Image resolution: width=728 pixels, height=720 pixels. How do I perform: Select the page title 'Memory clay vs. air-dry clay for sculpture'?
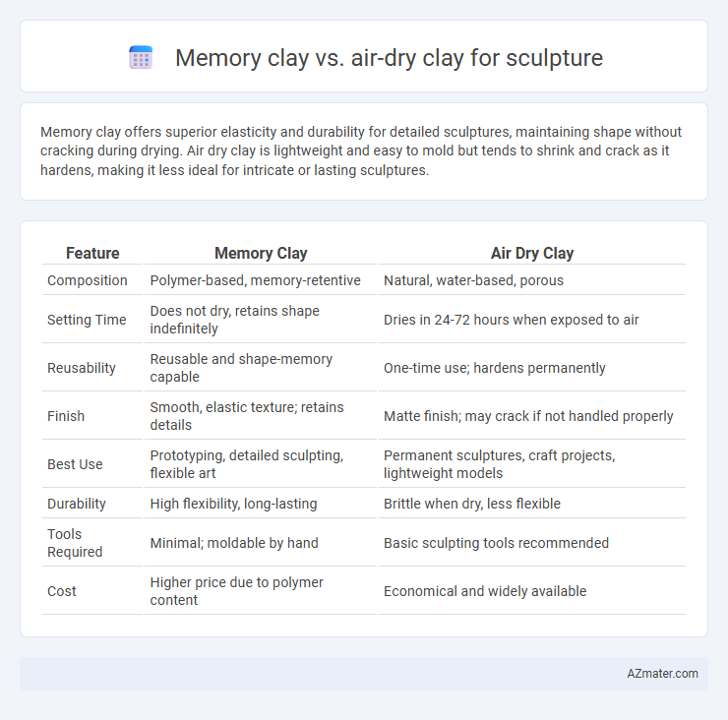pos(389,58)
